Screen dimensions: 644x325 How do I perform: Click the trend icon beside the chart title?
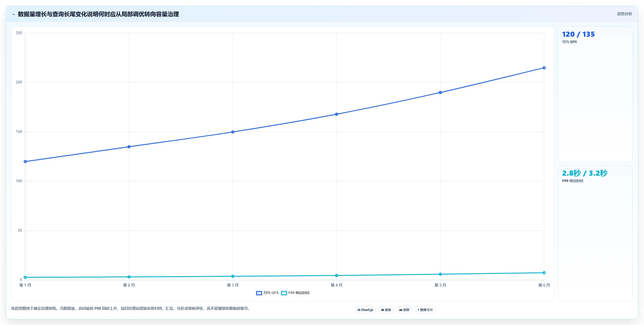pyautogui.click(x=14, y=14)
